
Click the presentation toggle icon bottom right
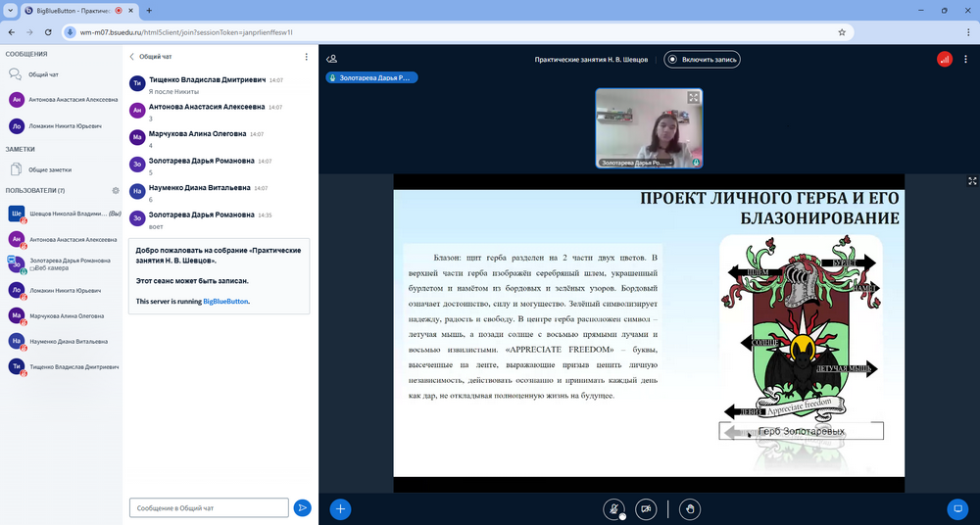pyautogui.click(x=957, y=508)
